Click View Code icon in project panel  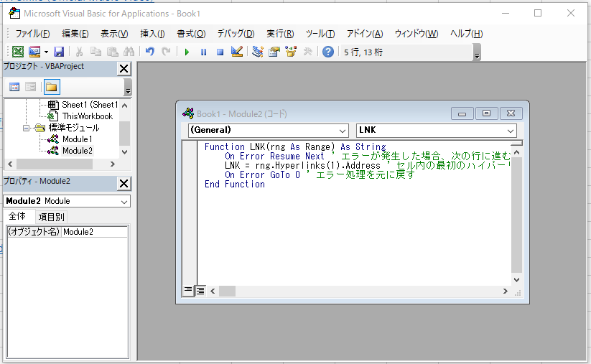(x=14, y=87)
